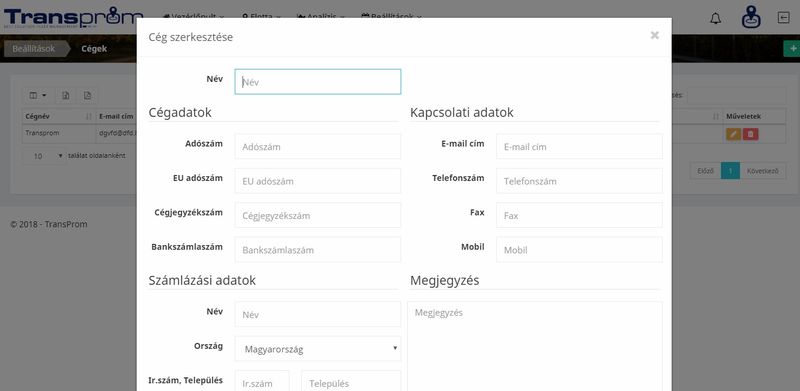Open the Ország country dropdown
800x391 pixels.
(318, 349)
